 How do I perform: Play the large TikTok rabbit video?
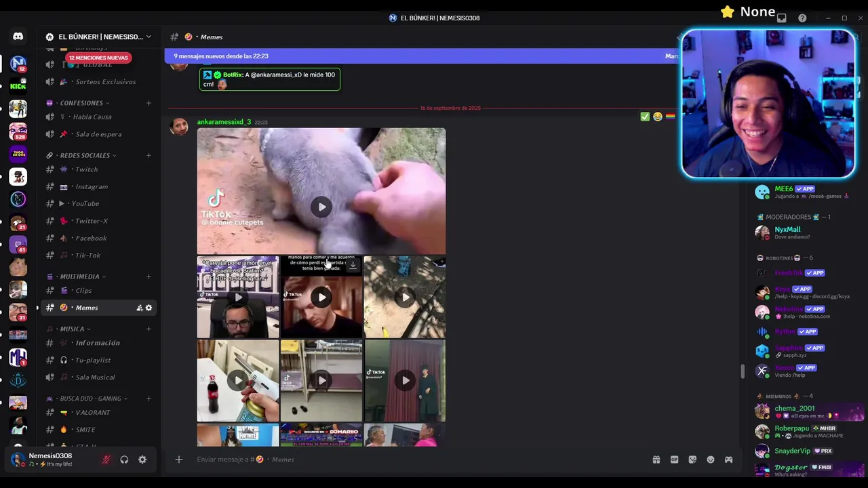[321, 207]
